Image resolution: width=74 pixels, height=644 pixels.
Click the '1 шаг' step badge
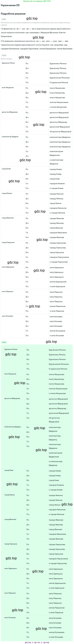[x=4, y=19]
